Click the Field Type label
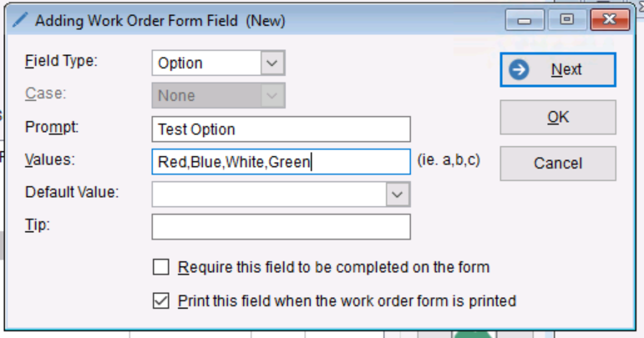Screen dimensions: 644x338 tap(61, 62)
